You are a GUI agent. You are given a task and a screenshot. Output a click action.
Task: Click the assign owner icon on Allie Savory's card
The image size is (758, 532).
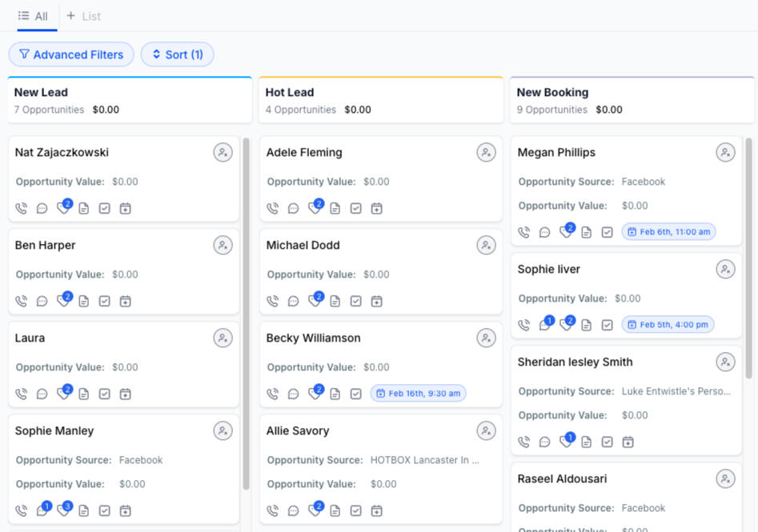[486, 431]
